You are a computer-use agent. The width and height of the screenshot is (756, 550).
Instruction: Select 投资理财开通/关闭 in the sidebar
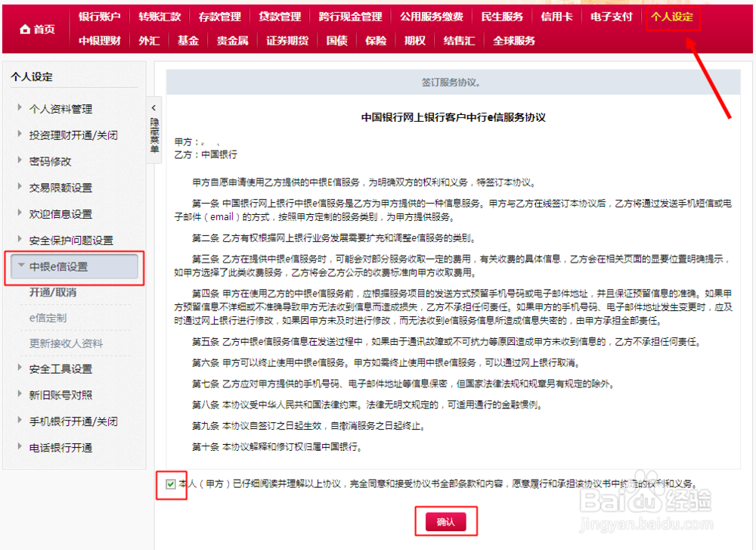point(73,135)
